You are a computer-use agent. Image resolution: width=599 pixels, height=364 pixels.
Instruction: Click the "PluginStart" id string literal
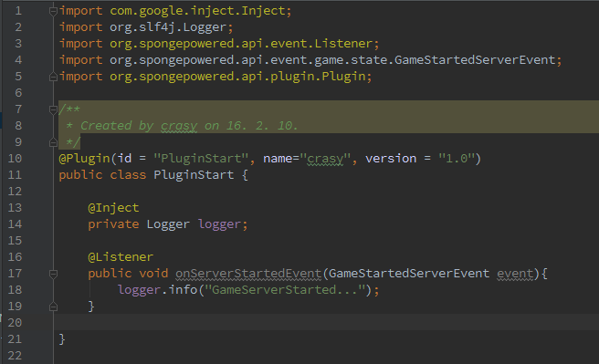(x=201, y=159)
